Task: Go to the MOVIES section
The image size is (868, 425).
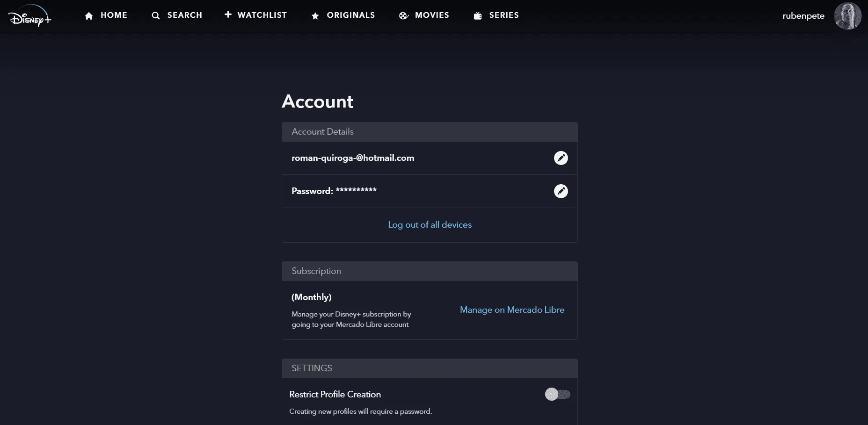Action: click(x=432, y=15)
